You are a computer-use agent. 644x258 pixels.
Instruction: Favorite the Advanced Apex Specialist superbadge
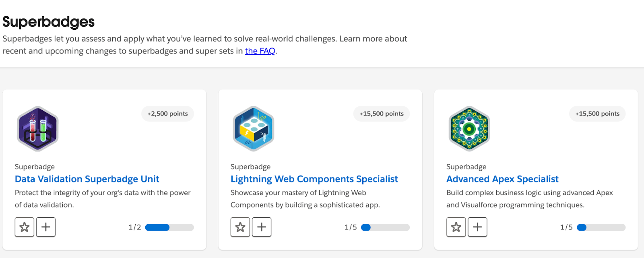click(x=456, y=227)
